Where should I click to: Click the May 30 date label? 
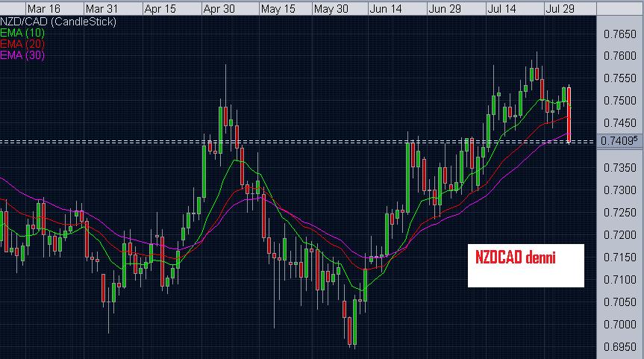coord(331,9)
